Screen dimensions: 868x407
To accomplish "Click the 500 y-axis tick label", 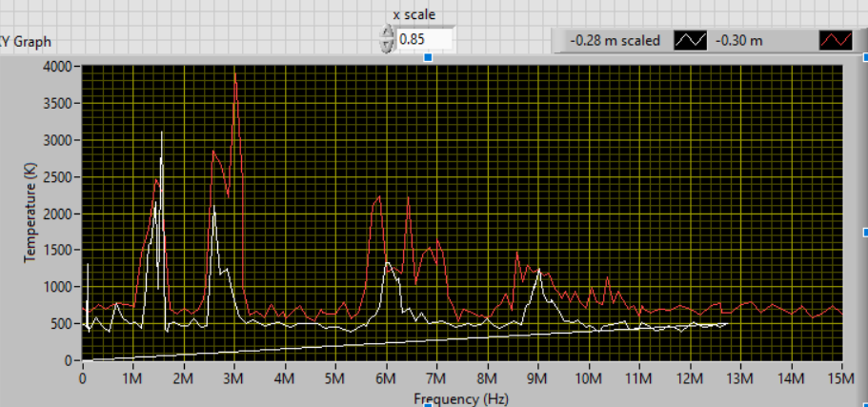I will point(61,324).
